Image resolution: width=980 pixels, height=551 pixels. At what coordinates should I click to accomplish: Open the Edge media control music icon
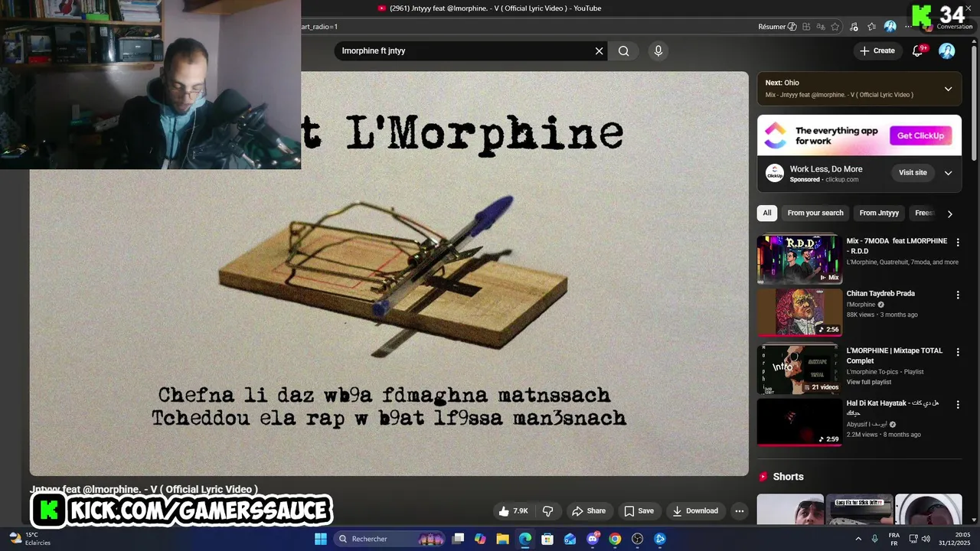tap(854, 27)
